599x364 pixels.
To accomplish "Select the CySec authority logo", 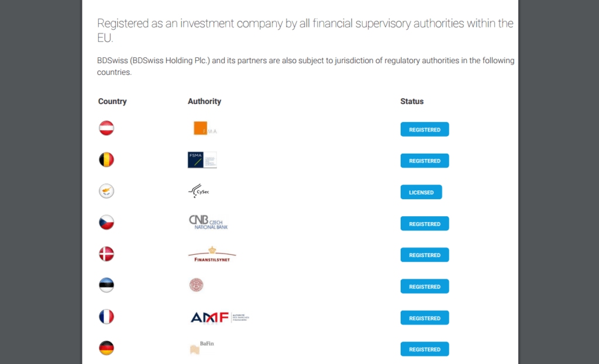I will pyautogui.click(x=199, y=191).
